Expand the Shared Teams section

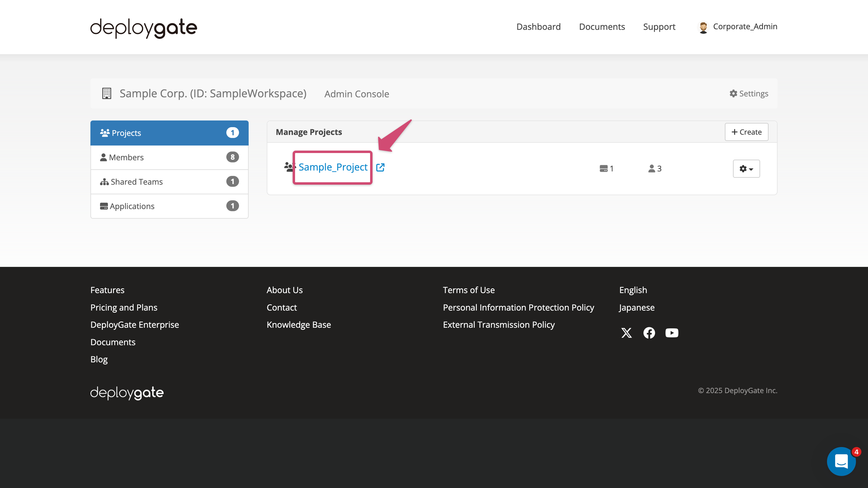point(136,182)
